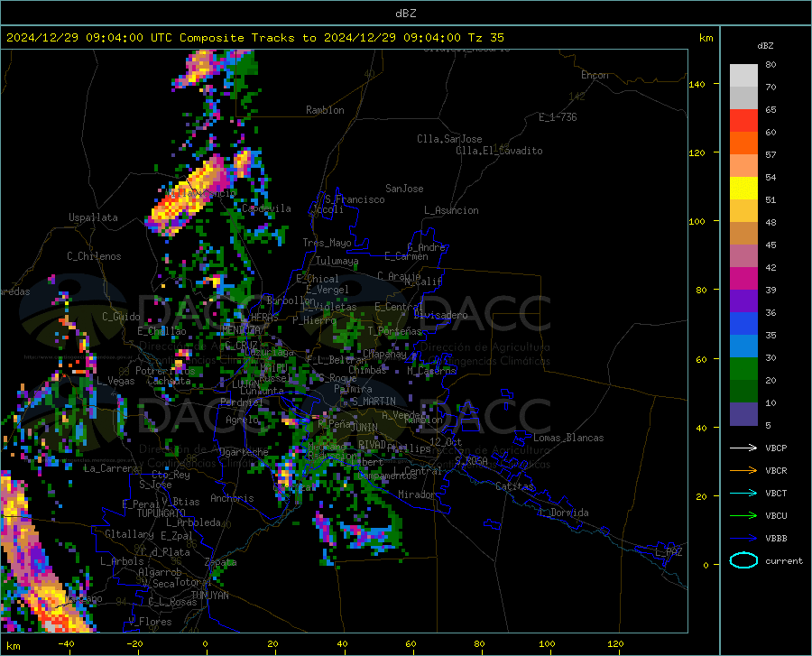Click the 'VBCP' legend label
Viewport: 812px width, 656px height.
tap(776, 448)
